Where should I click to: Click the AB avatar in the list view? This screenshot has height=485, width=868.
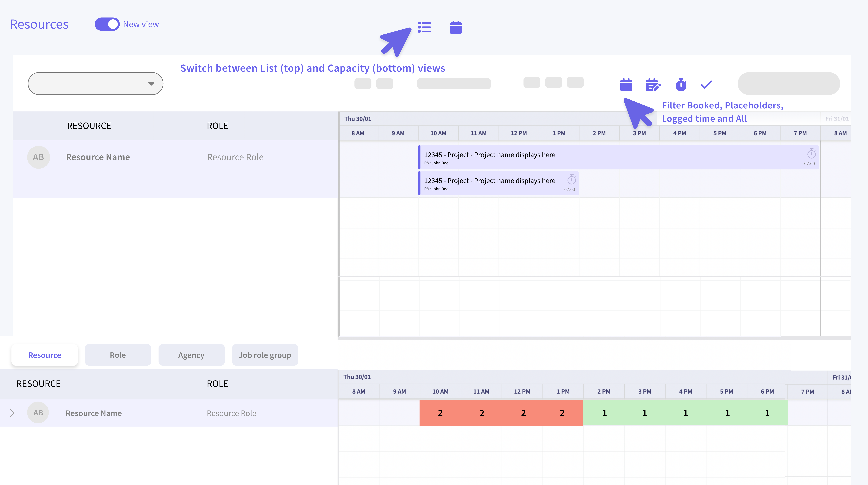point(38,157)
